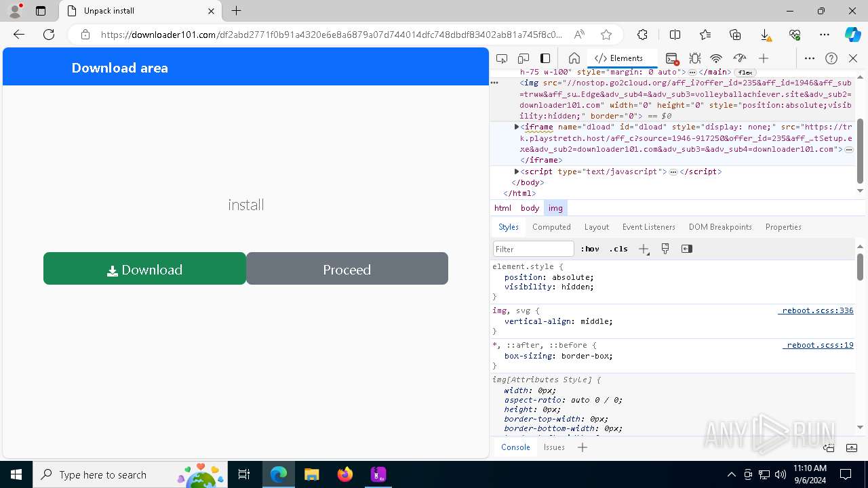
Task: Open the Network tool wifi icon
Action: click(717, 58)
